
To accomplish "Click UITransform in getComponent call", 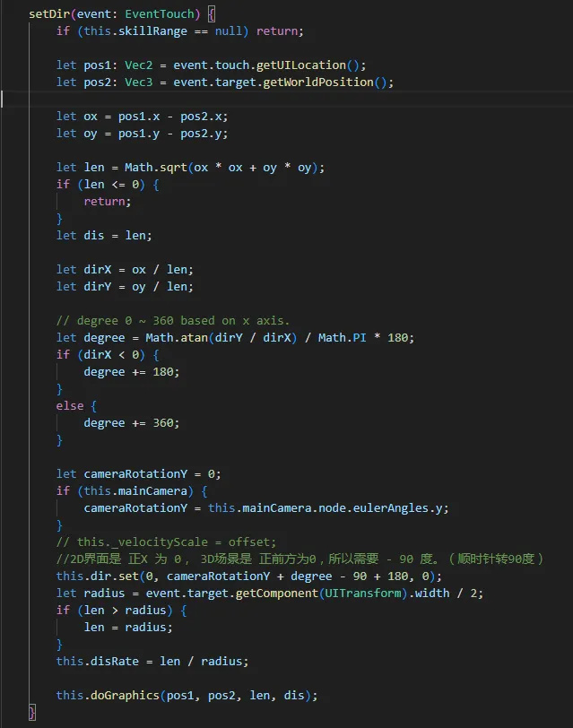I will 362,594.
